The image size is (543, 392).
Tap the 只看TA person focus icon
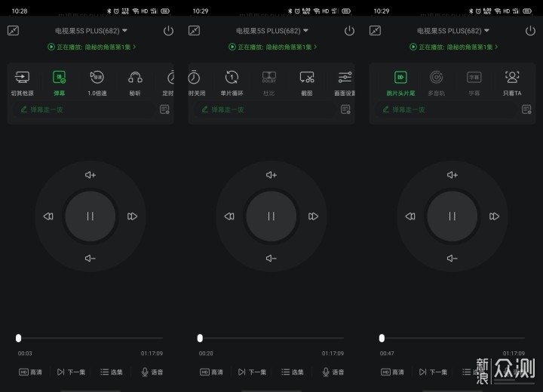512,77
